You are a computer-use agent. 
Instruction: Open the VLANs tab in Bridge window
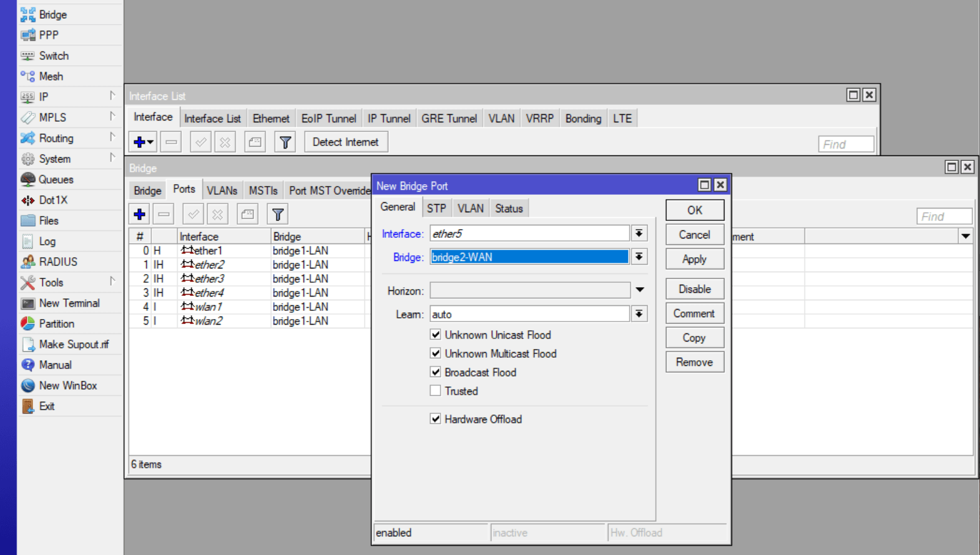(x=222, y=190)
